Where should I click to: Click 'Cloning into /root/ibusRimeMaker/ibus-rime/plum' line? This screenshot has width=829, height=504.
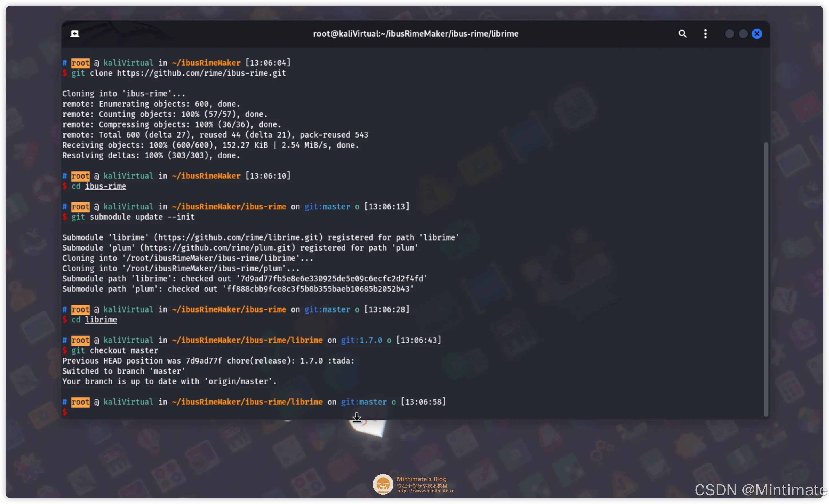181,269
